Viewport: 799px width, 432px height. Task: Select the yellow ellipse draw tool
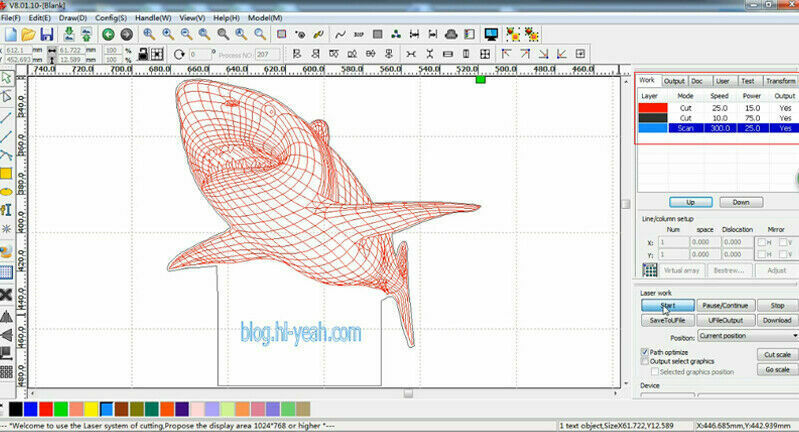6,192
